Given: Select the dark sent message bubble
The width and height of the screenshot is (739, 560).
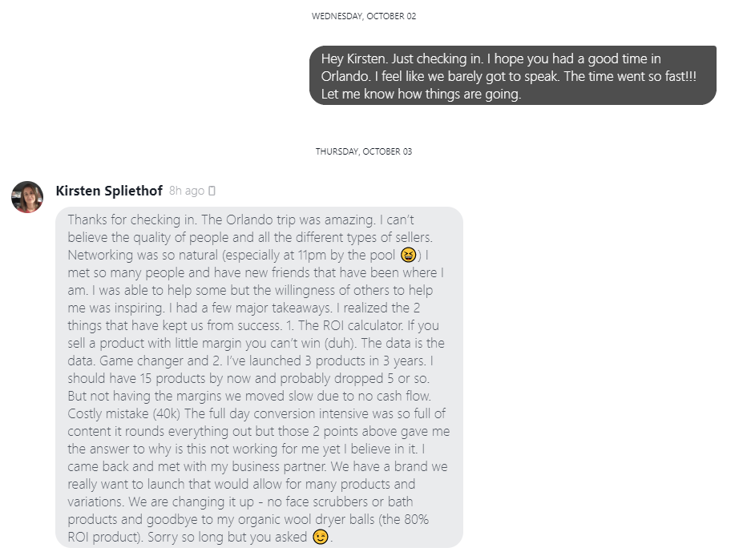Looking at the screenshot, I should tap(513, 75).
